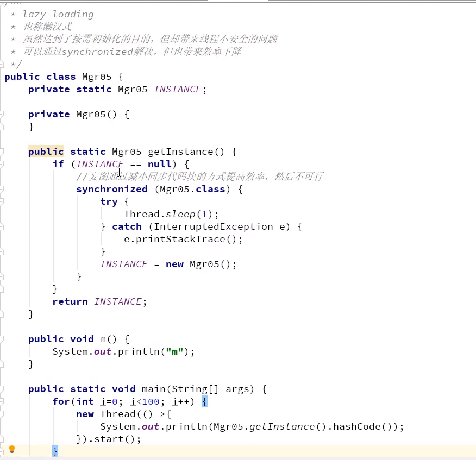Screen dimensions: 476x460
Task: Click the Thread.sleep(1) call
Action: pos(171,214)
